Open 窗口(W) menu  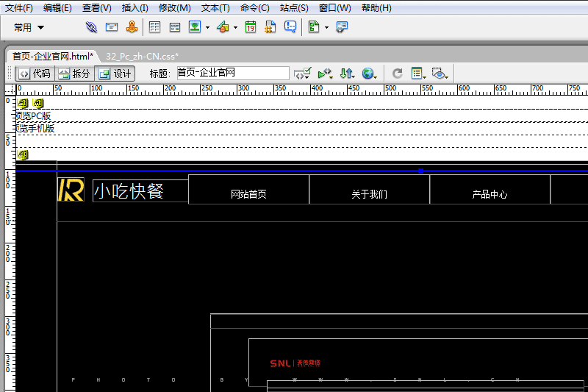[x=335, y=8]
